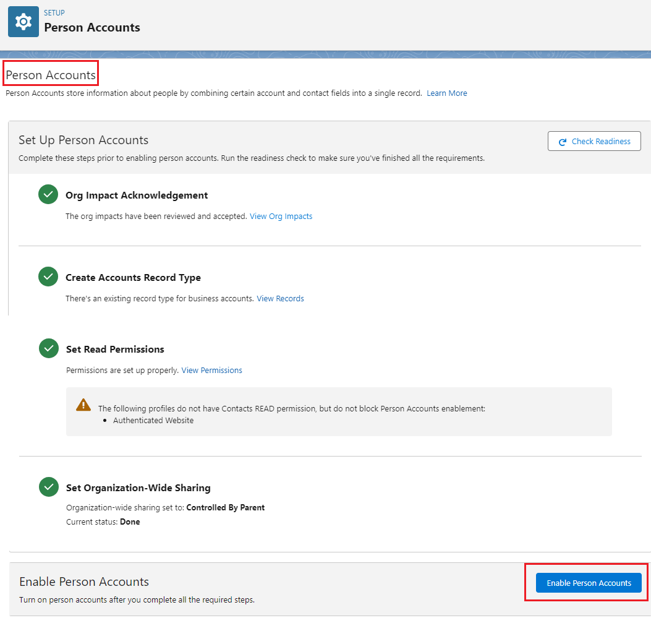Screen dimensions: 651x644
Task: Select the Setup breadcrumb label
Action: 54,12
